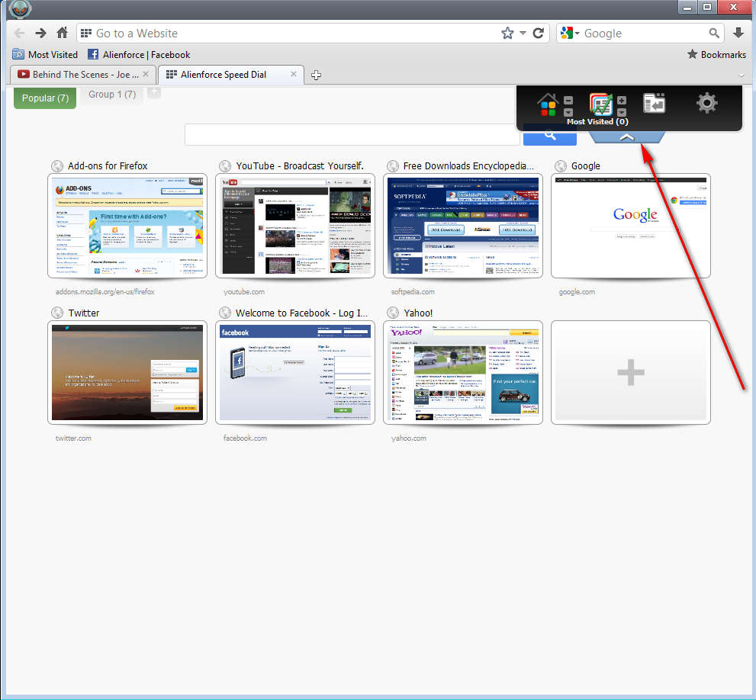Open the Yahoo! dial thumbnail
This screenshot has width=756, height=700.
click(x=463, y=372)
